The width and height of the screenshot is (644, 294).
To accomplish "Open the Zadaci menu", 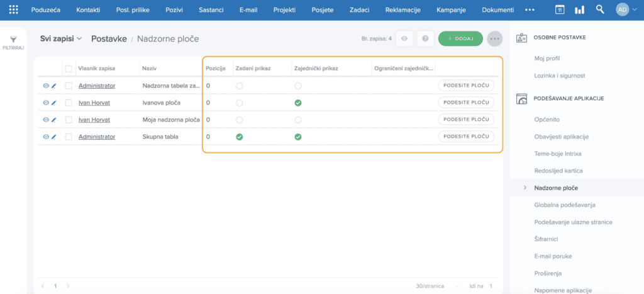I will (359, 10).
